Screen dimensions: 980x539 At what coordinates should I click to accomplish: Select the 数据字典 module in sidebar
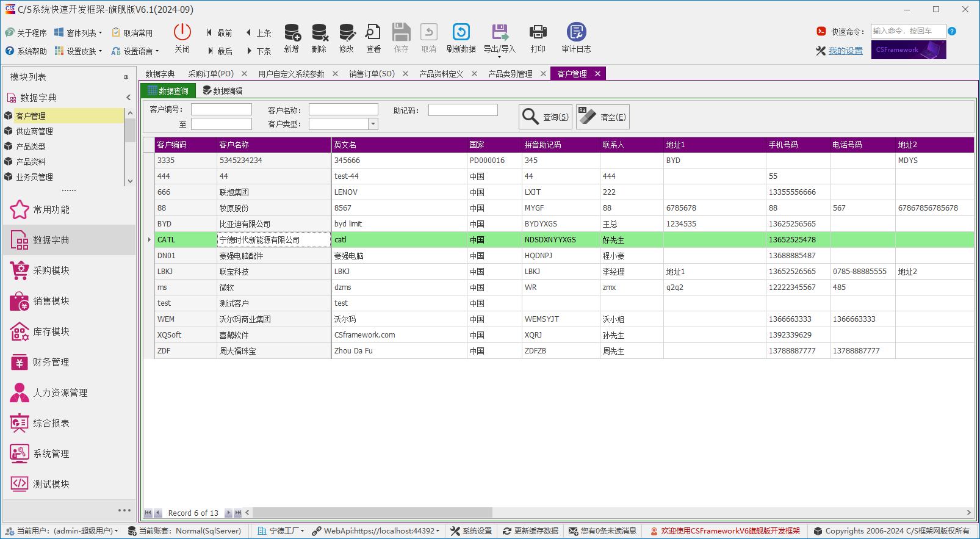(69, 240)
